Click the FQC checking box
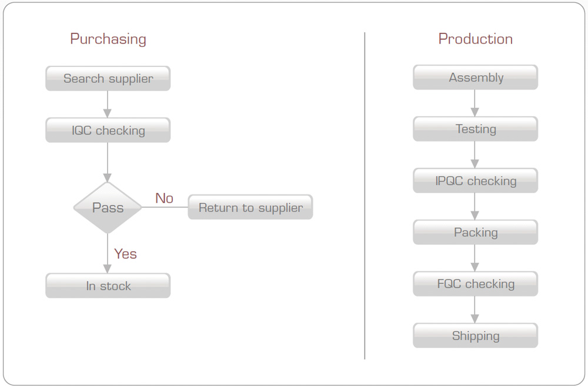This screenshot has width=588, height=387. click(x=475, y=284)
